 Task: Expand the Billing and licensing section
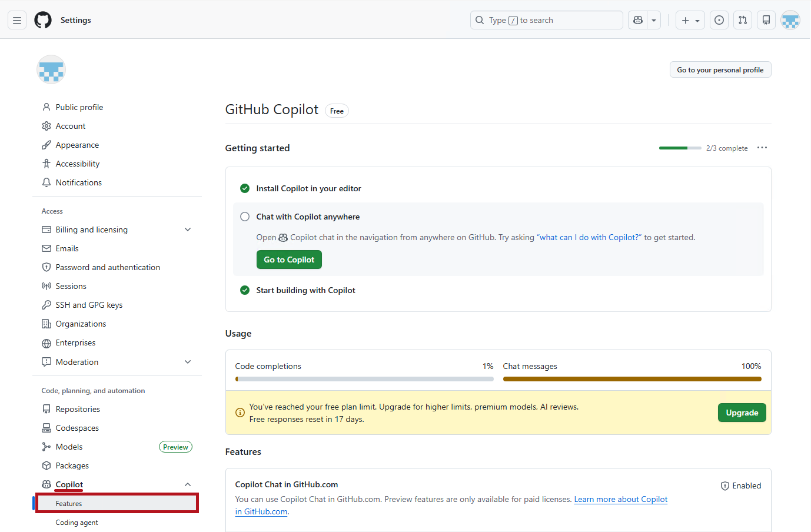[188, 230]
